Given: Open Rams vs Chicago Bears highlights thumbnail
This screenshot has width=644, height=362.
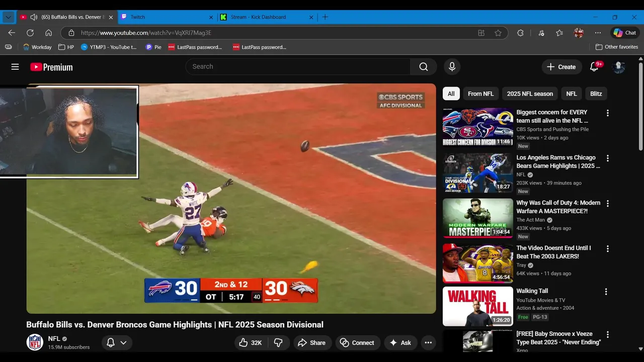Looking at the screenshot, I should (478, 172).
